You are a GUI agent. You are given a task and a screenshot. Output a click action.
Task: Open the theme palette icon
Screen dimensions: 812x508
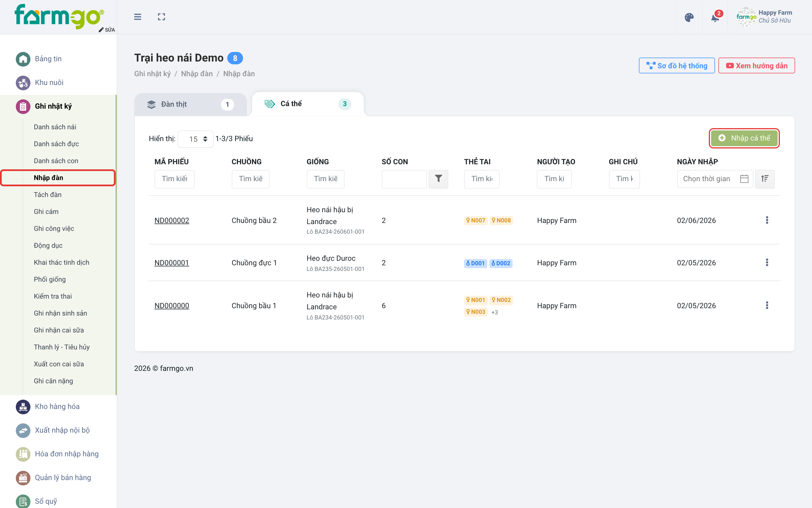coord(689,17)
